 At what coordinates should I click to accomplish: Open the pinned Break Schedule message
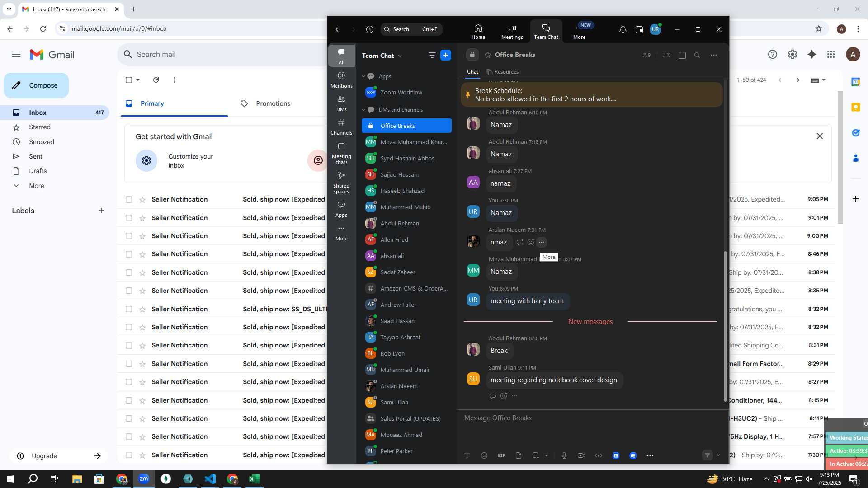pyautogui.click(x=592, y=95)
